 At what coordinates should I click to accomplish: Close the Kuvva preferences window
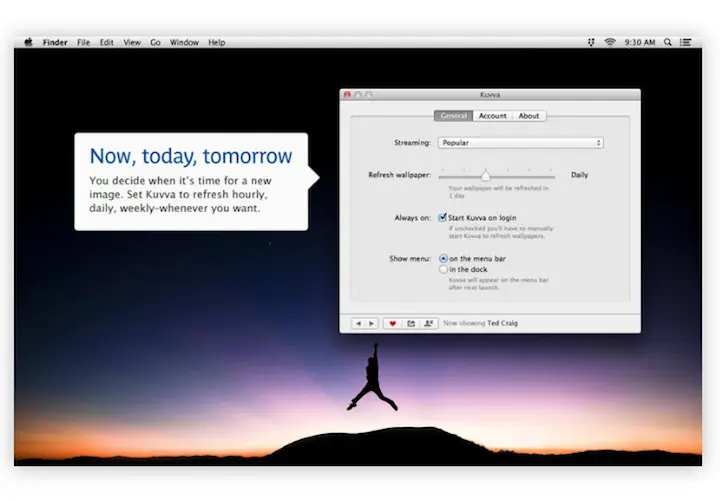[347, 95]
